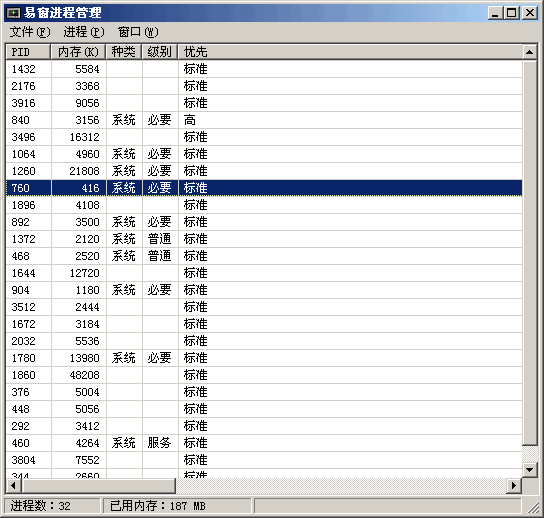The height and width of the screenshot is (518, 544).
Task: Open the 文件(F) menu
Action: tap(30, 32)
